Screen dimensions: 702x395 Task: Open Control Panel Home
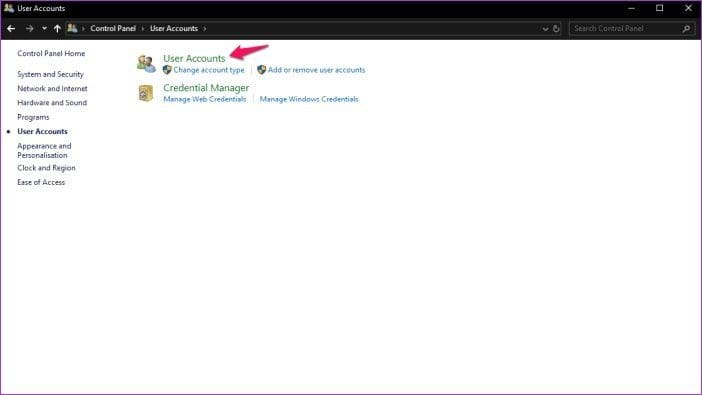pyautogui.click(x=51, y=53)
